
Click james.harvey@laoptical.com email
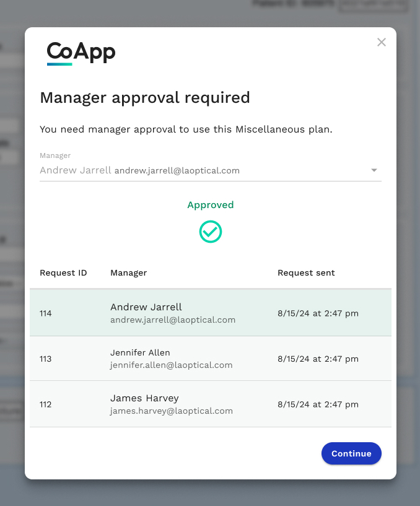tap(171, 411)
